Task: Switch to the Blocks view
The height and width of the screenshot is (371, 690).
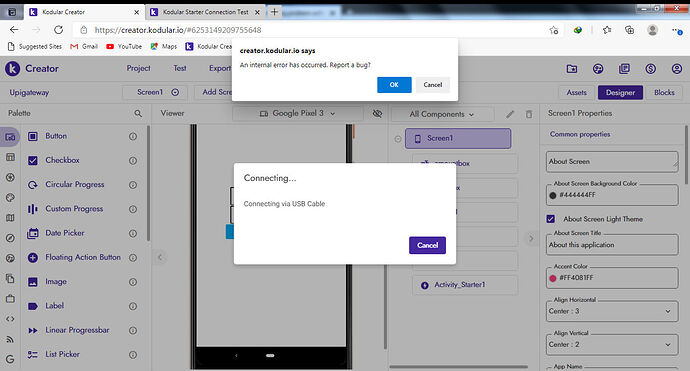Action: click(664, 92)
